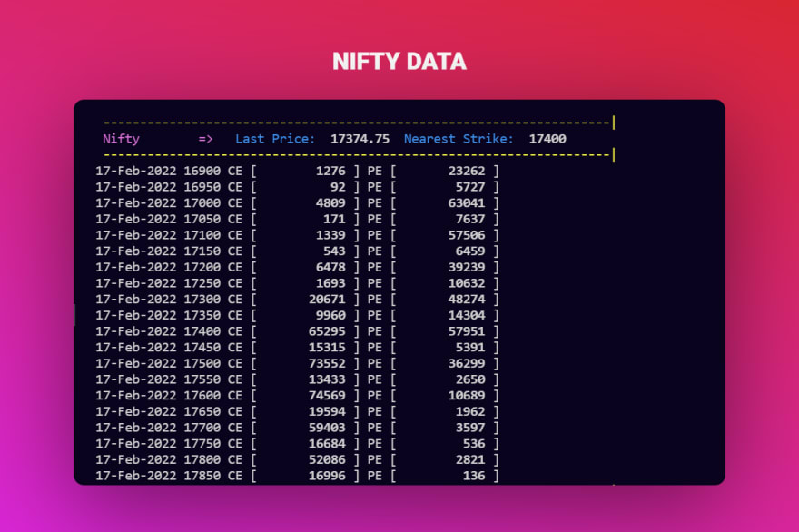
Task: Click PE value 5727
Action: point(469,187)
